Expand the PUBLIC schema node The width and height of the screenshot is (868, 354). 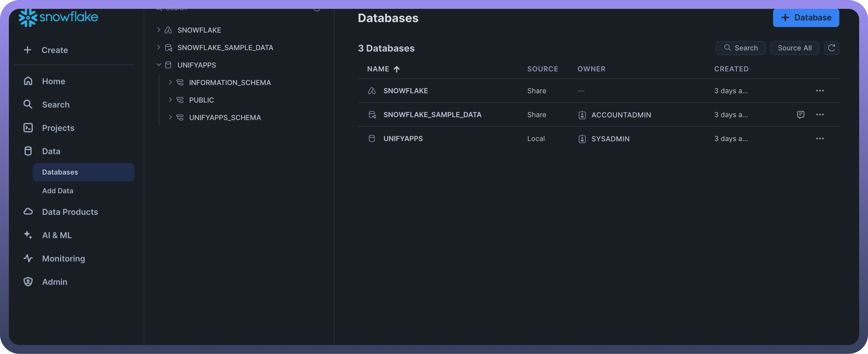[170, 100]
